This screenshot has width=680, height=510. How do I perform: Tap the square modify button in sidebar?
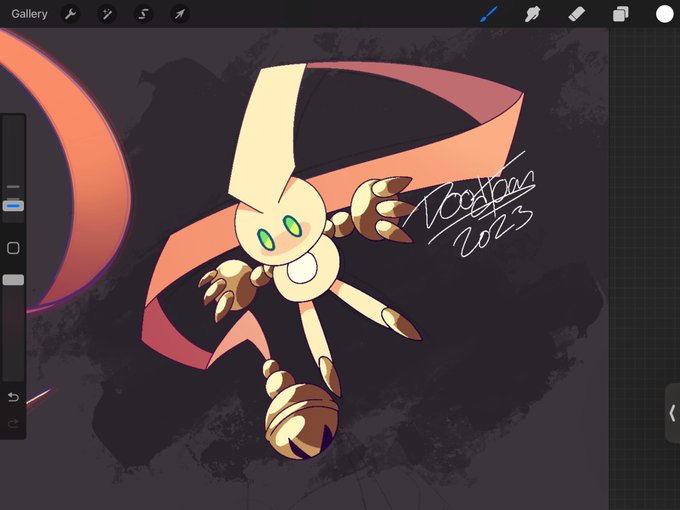(13, 248)
